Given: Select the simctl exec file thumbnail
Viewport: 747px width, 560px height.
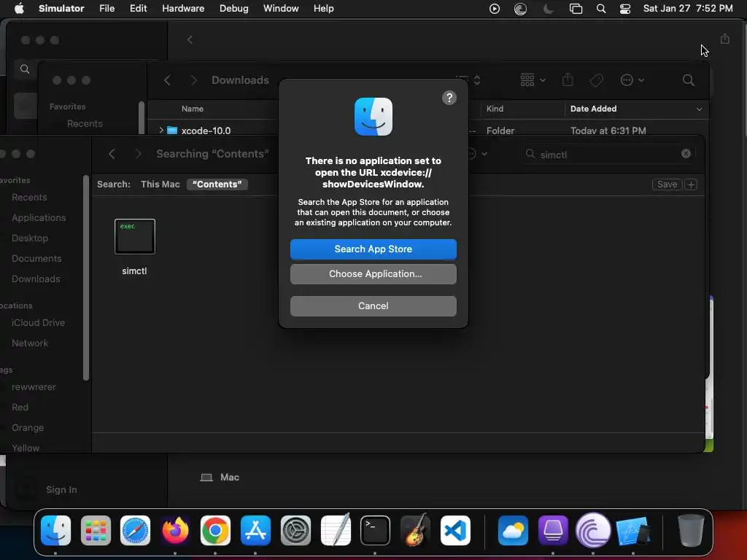Looking at the screenshot, I should click(135, 236).
